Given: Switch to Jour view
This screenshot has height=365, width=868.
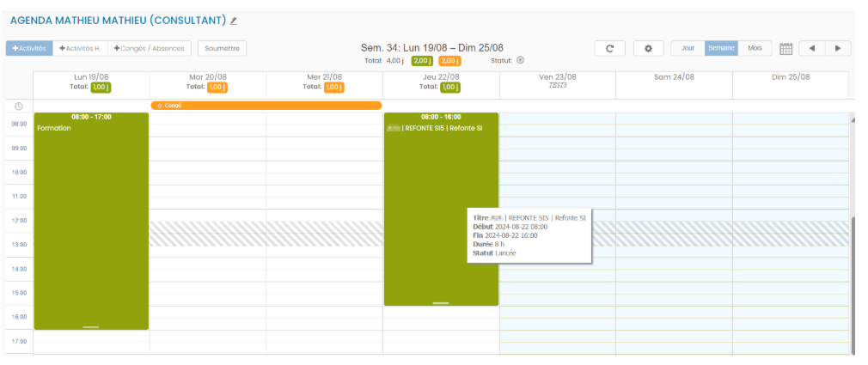Looking at the screenshot, I should pos(688,48).
